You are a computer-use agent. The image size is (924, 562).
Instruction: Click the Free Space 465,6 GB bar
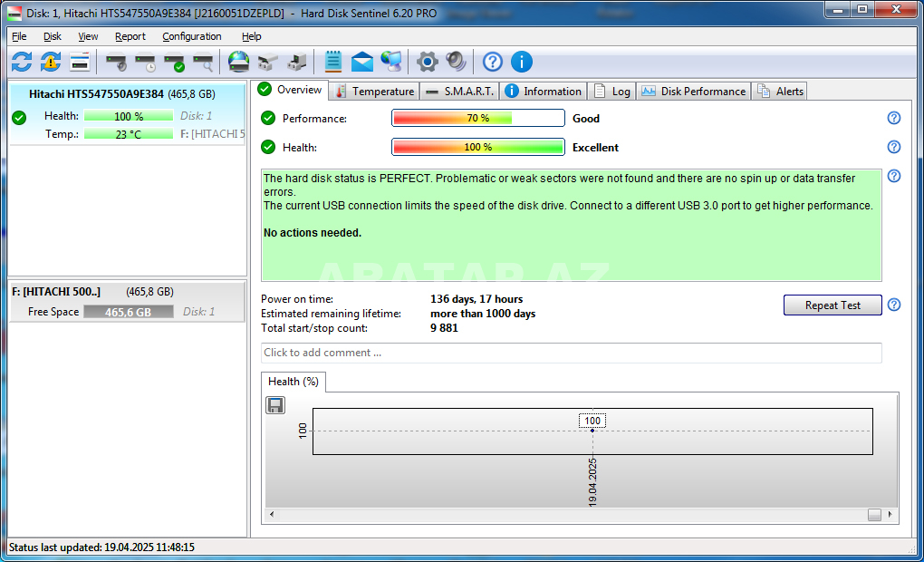129,312
